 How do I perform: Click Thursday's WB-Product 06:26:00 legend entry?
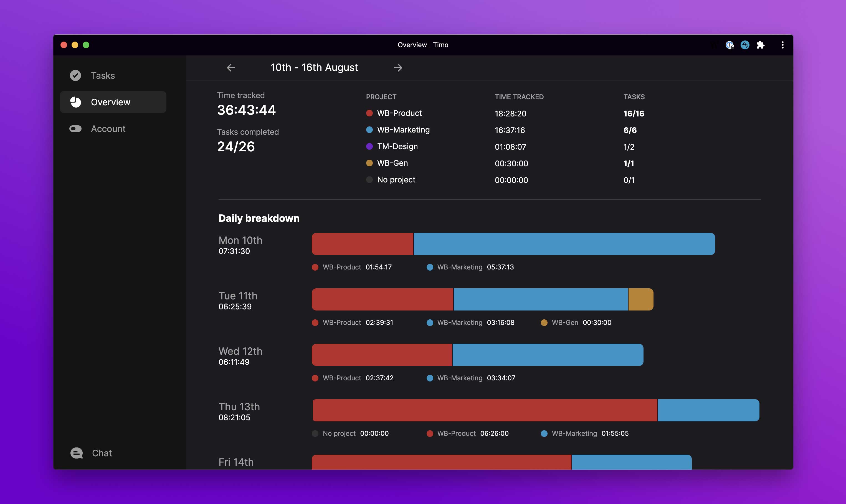point(467,433)
